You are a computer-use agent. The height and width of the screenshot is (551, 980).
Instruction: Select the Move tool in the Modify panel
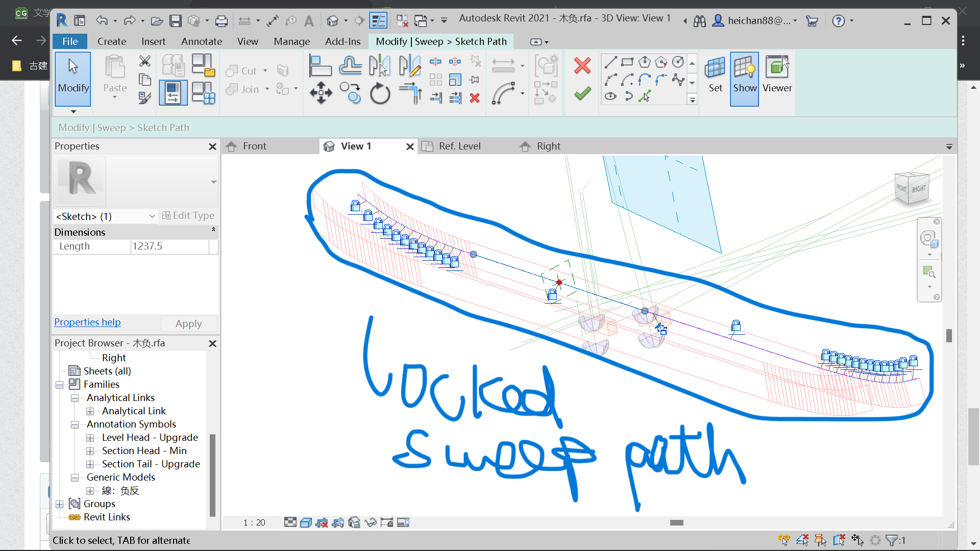(321, 93)
